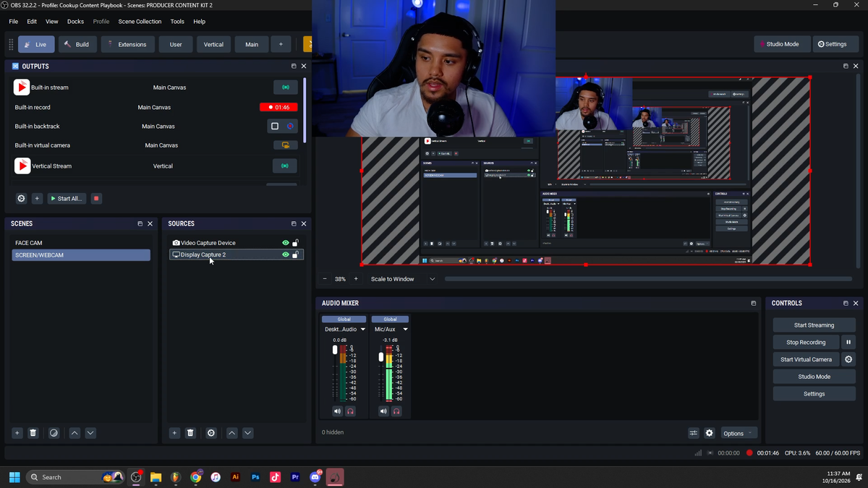Switch to Build toolbar tab
This screenshot has height=488, width=868.
77,44
